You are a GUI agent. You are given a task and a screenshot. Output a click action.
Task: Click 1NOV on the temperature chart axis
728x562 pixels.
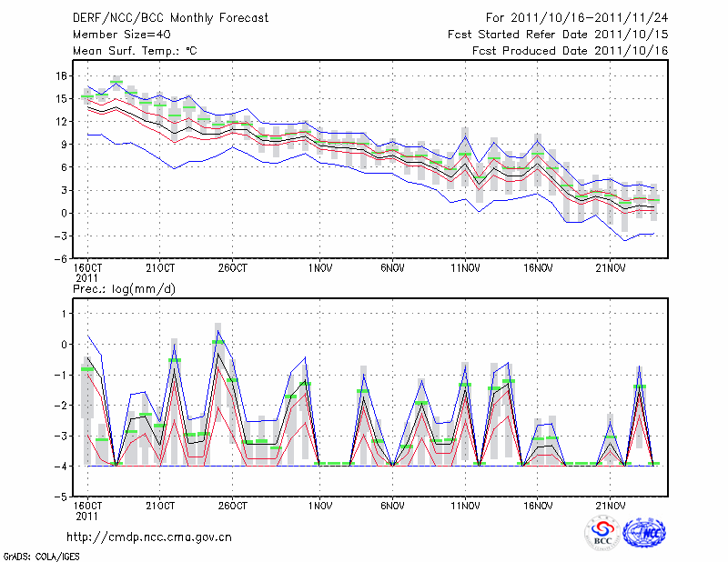319,269
